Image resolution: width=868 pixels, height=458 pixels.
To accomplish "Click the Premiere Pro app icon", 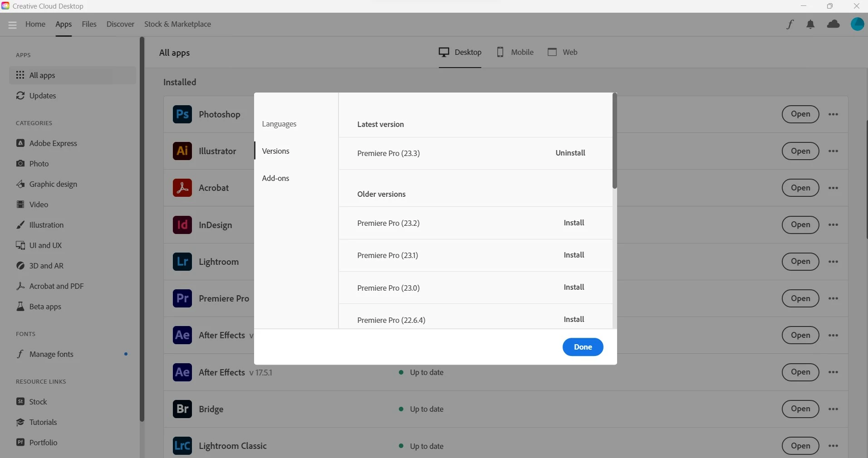I will pos(182,298).
